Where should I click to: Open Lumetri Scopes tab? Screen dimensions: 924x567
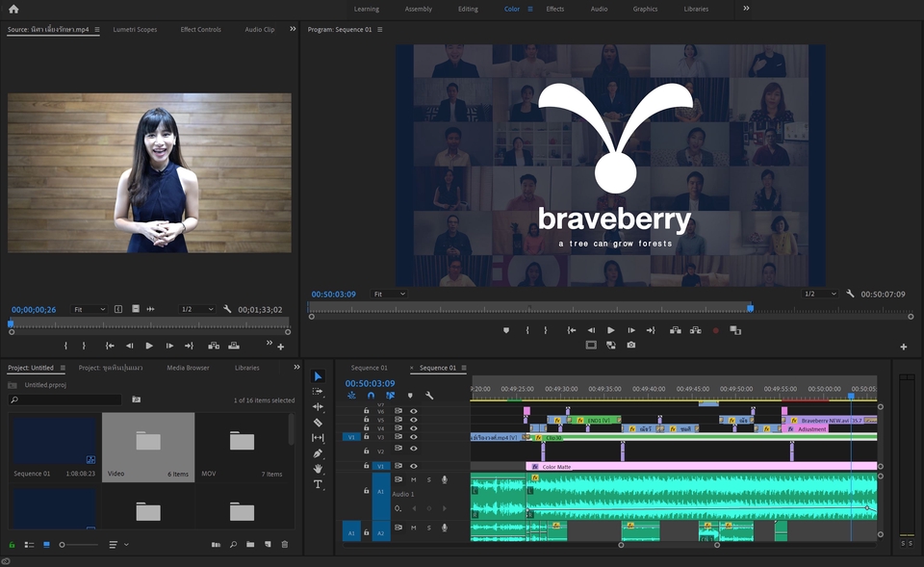(135, 30)
